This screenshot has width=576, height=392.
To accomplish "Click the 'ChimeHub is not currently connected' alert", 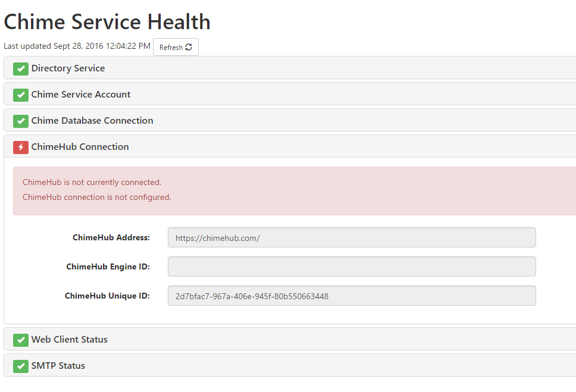I will point(92,182).
